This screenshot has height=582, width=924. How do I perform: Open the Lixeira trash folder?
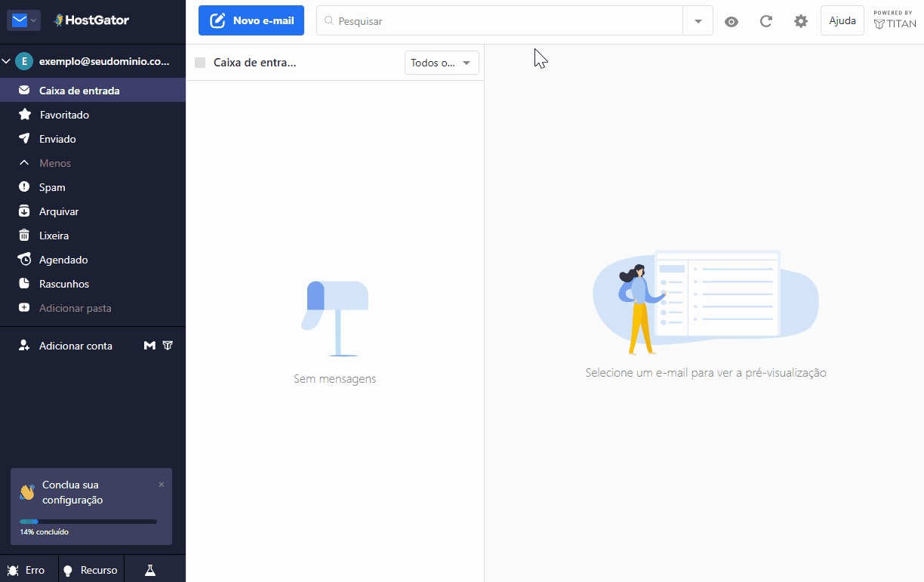tap(93, 236)
